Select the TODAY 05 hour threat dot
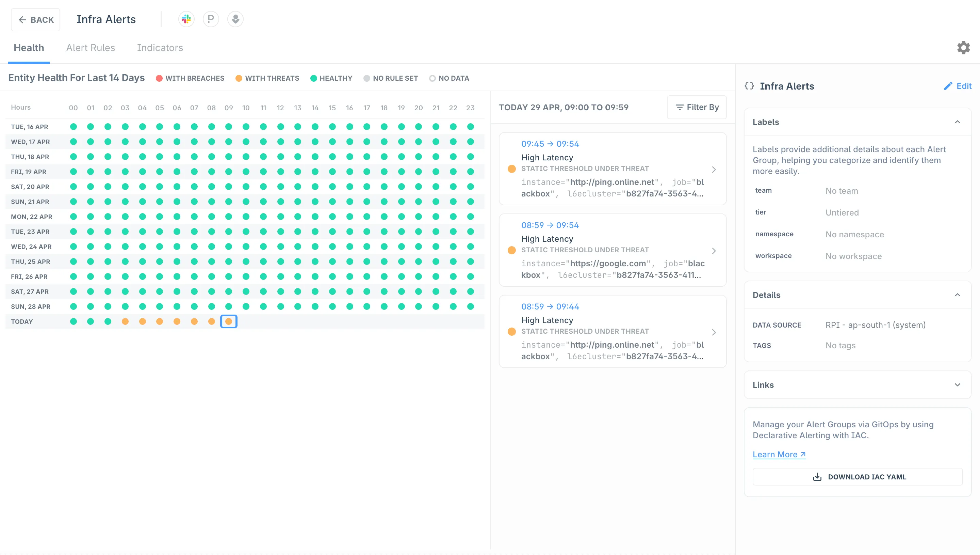 coord(160,321)
